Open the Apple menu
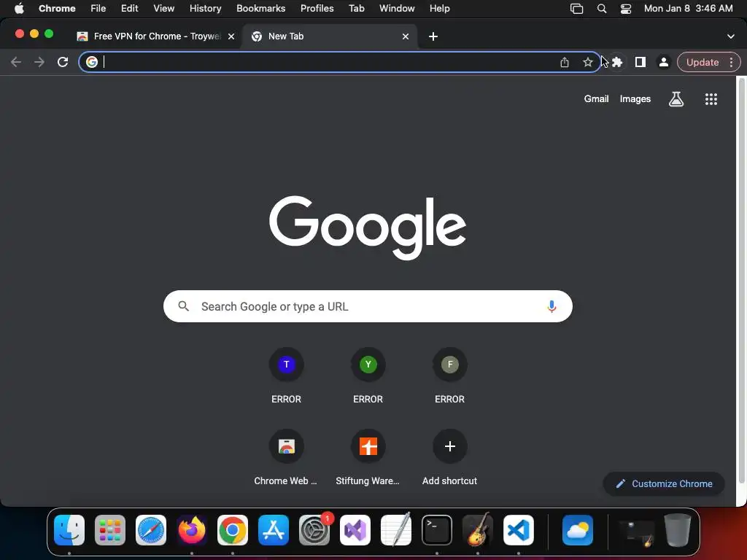Viewport: 747px width, 560px height. 19,9
